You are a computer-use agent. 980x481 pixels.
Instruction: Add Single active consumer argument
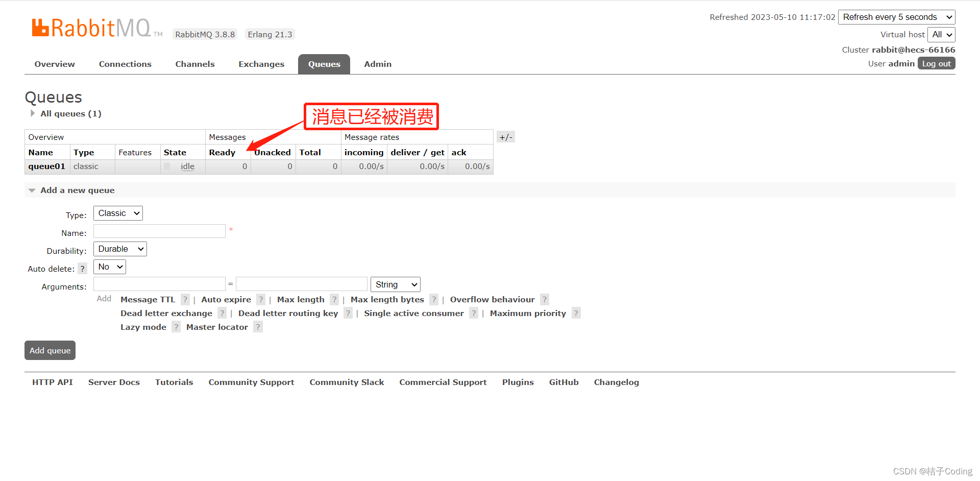click(414, 314)
